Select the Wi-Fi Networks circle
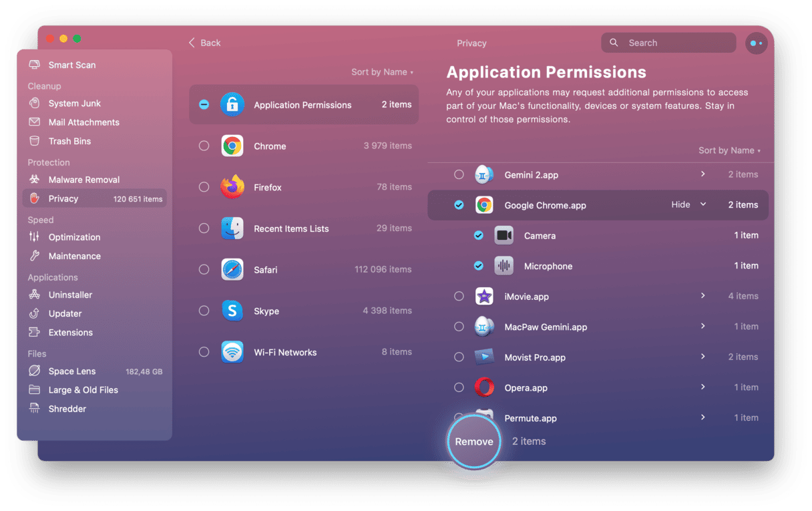The height and width of the screenshot is (511, 812). [204, 352]
